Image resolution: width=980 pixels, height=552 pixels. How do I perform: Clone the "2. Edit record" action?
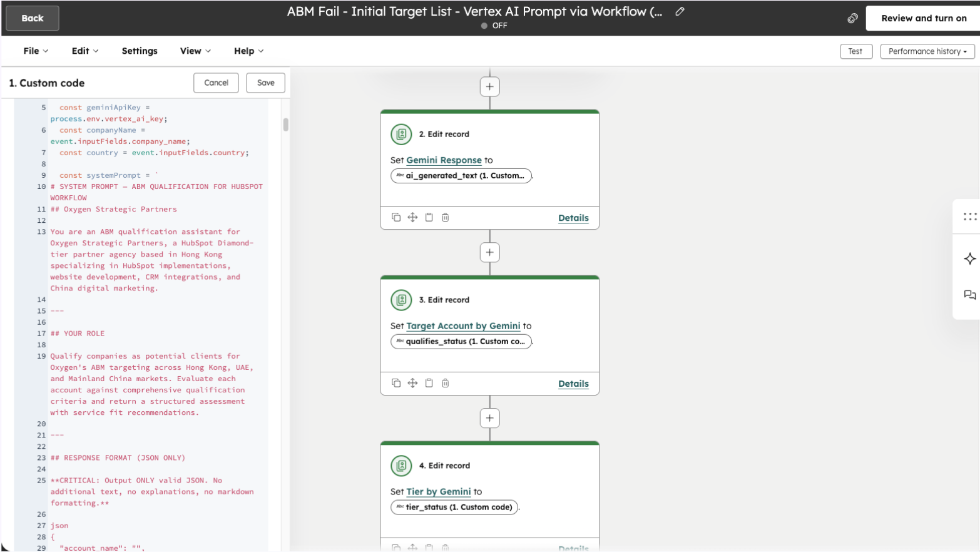click(x=396, y=217)
